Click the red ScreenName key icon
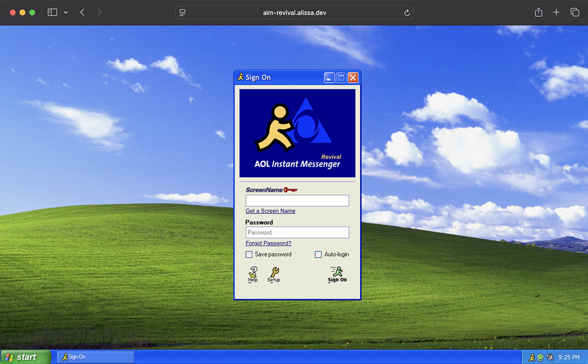The image size is (588, 364). coord(291,190)
